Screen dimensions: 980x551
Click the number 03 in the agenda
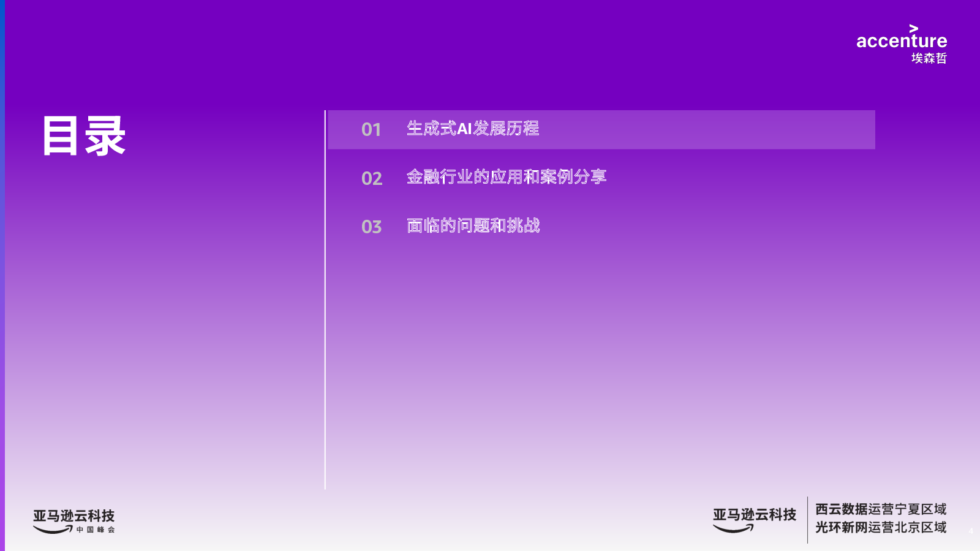(x=372, y=227)
